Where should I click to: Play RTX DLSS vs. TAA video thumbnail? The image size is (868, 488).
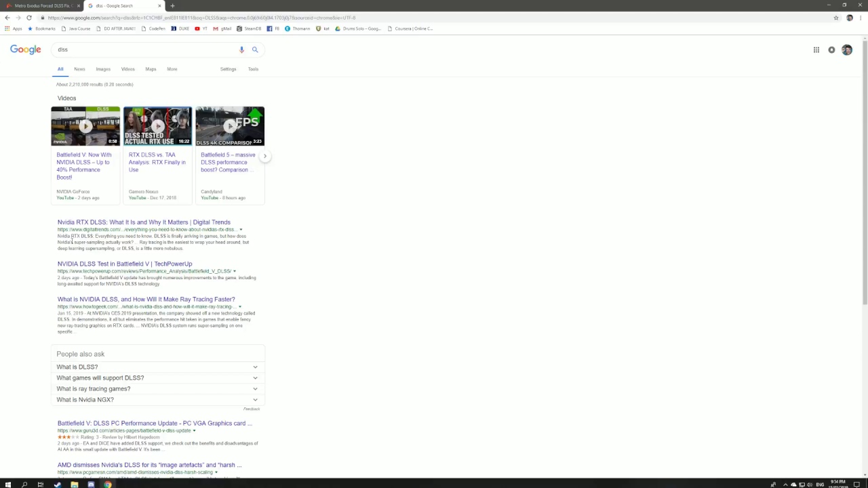157,126
